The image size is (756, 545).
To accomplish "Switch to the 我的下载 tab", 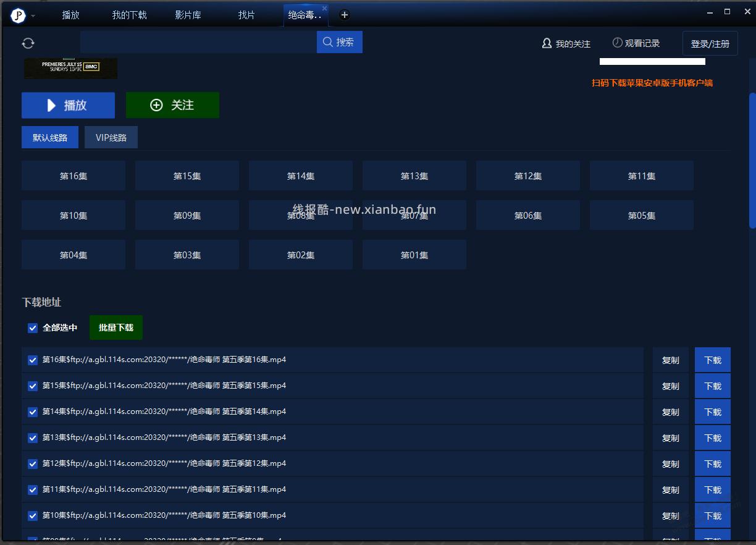I will click(x=130, y=15).
